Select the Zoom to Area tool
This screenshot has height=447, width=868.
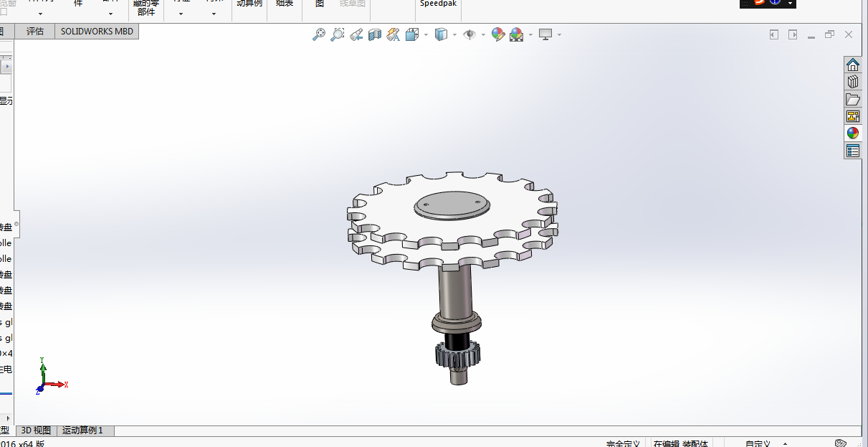click(338, 34)
